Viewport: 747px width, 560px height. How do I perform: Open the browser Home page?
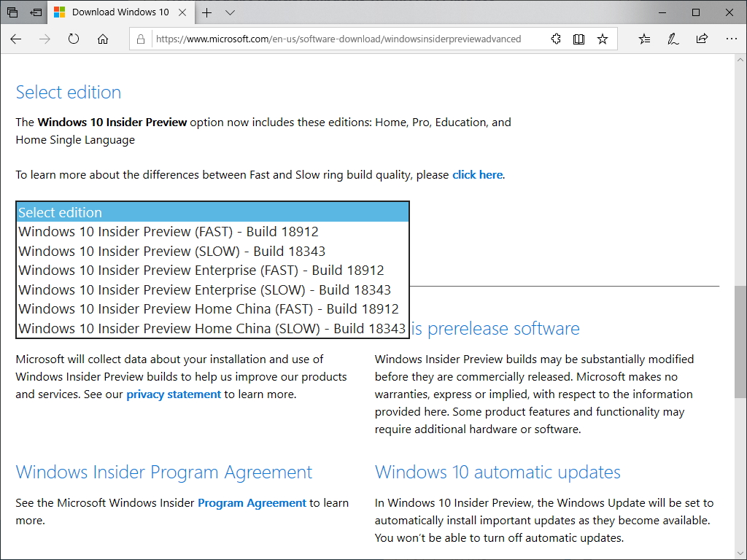(x=102, y=39)
